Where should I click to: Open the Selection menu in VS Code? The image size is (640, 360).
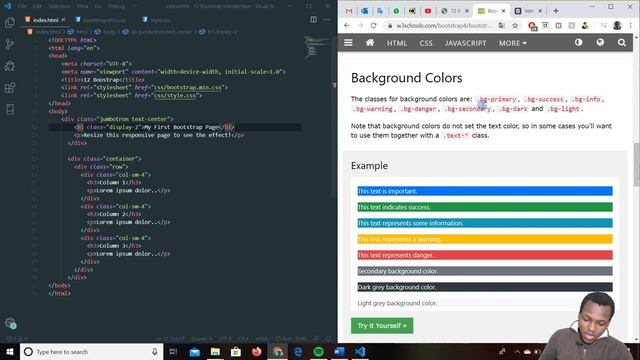pos(59,6)
